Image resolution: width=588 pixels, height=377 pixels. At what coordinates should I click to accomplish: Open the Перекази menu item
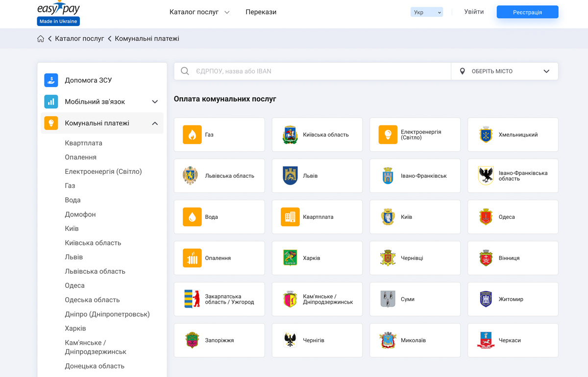(x=261, y=11)
